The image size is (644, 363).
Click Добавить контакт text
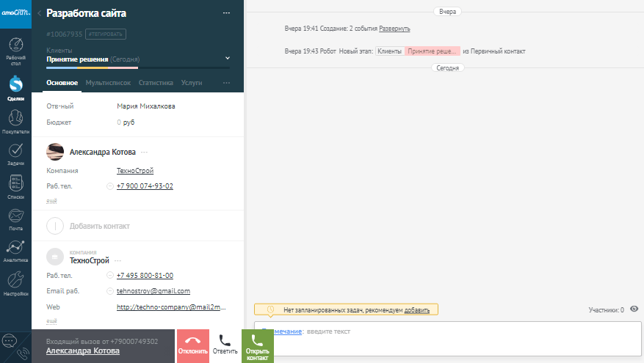(99, 226)
